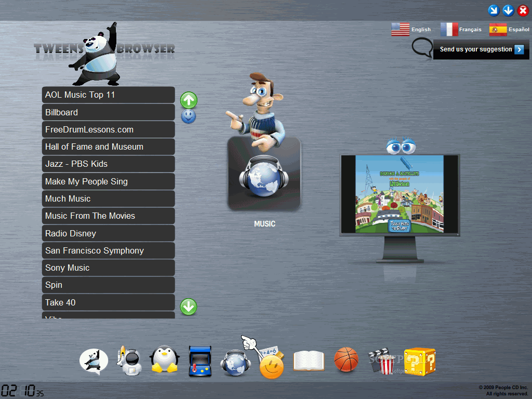Open Hall of Fame and Museum
Screen dimensions: 532x399
point(108,147)
